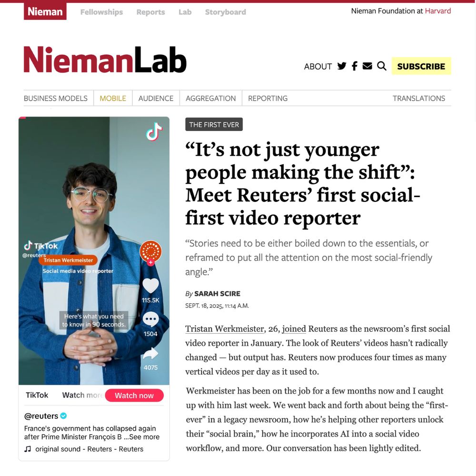Open site search magnifier icon
476x476 pixels.
click(382, 66)
